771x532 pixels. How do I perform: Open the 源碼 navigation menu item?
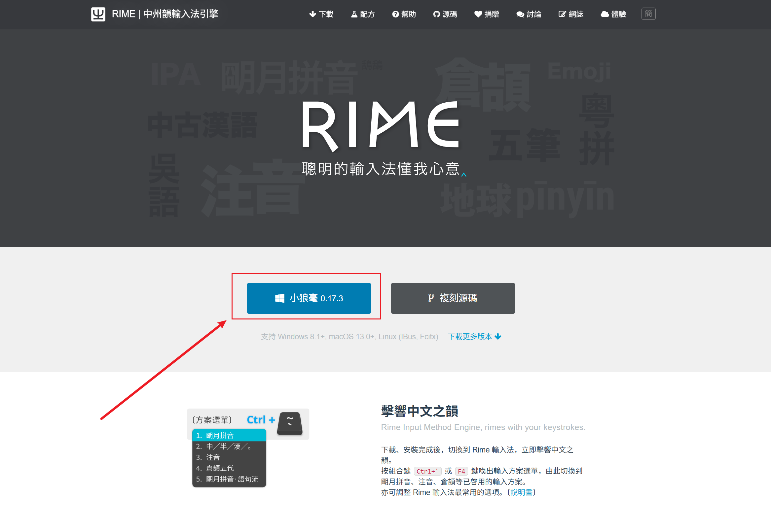point(445,14)
